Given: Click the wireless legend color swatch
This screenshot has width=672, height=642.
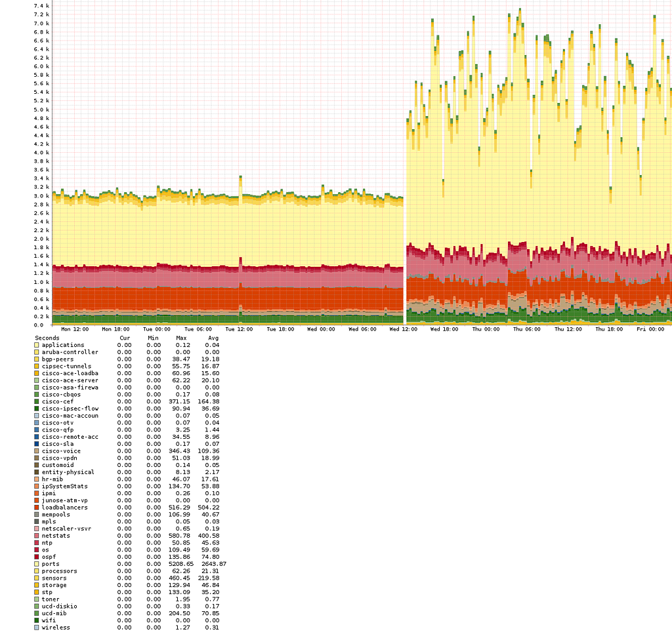Looking at the screenshot, I should click(37, 628).
